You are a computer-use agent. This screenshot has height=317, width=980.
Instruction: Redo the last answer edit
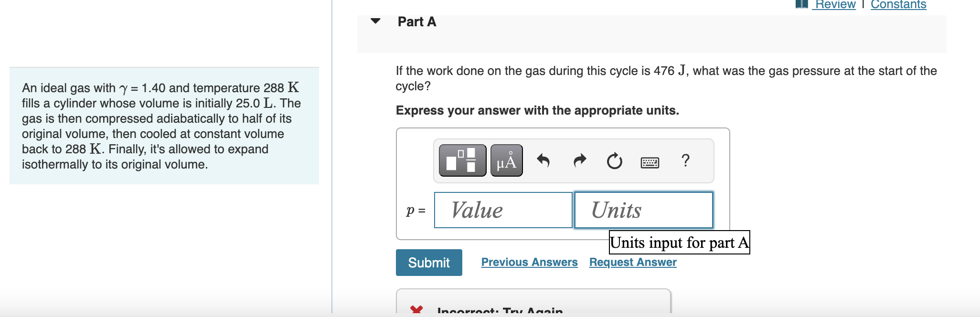[579, 161]
